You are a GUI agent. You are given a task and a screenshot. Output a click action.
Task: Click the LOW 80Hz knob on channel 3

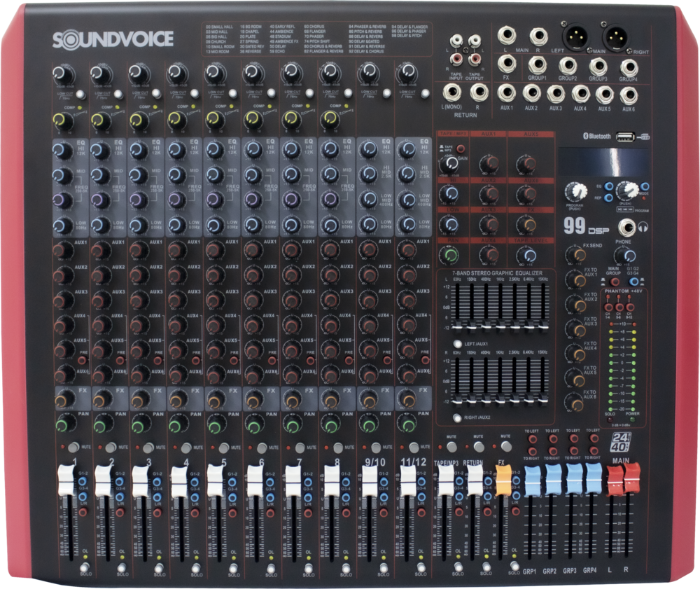pyautogui.click(x=139, y=225)
